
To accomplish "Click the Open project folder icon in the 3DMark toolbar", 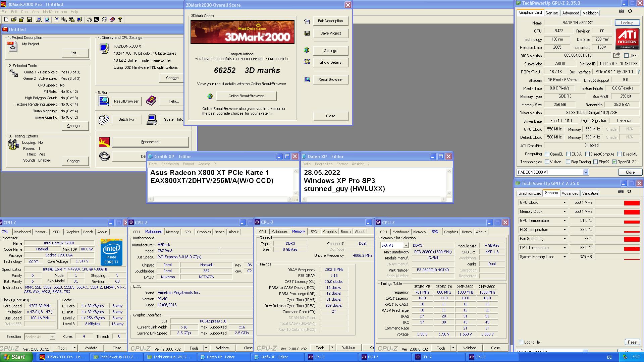I will coord(14,20).
